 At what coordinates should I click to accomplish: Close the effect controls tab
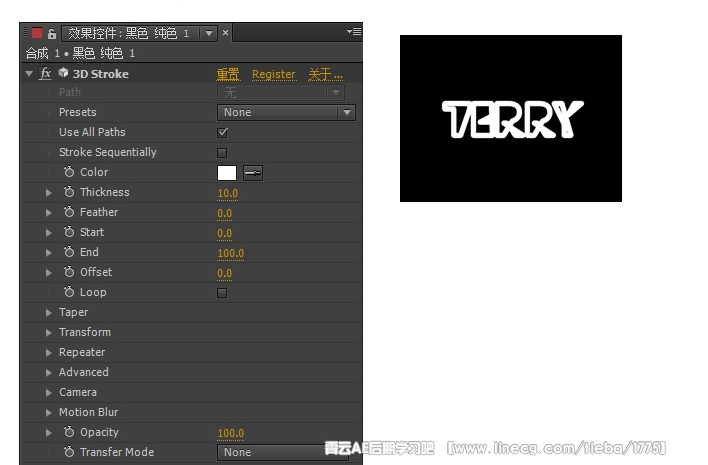(225, 33)
